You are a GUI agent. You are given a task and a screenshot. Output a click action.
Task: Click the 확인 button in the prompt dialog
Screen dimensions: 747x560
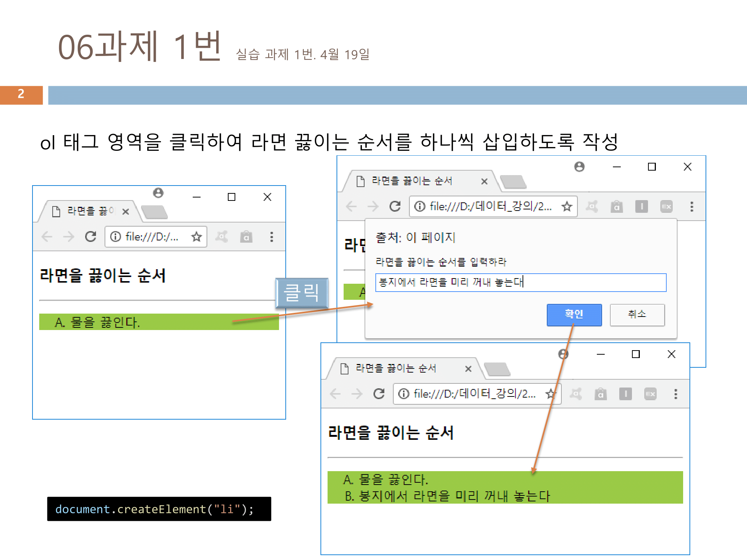(x=574, y=314)
